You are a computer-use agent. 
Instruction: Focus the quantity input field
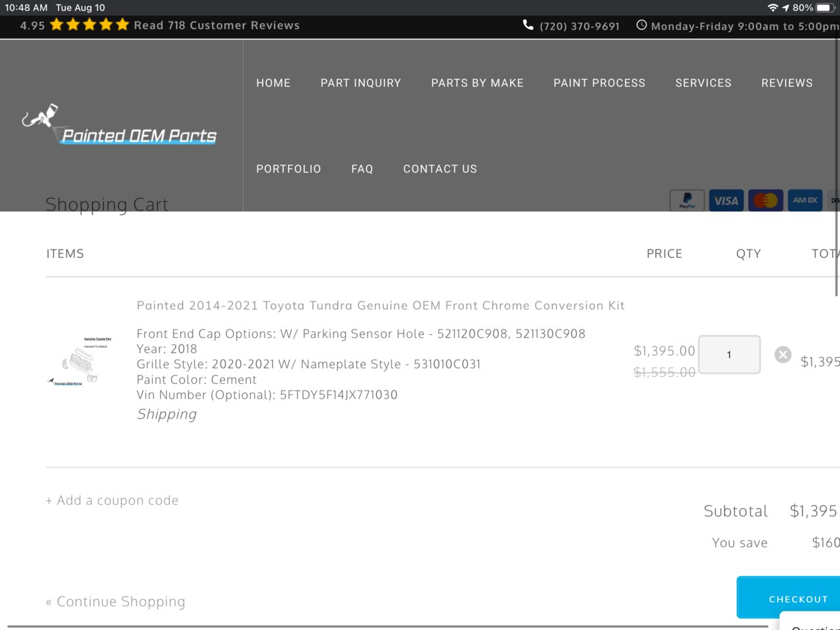pos(729,354)
